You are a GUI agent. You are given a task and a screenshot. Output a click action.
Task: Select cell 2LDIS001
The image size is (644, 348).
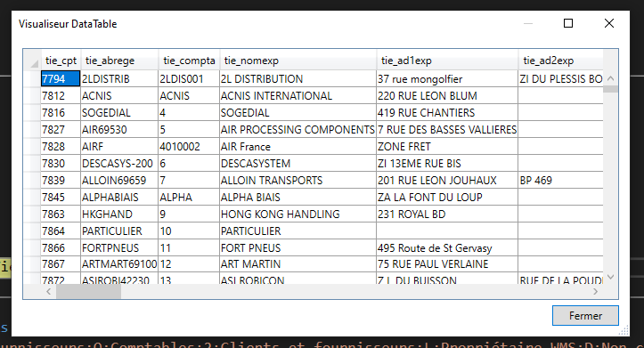(x=189, y=78)
